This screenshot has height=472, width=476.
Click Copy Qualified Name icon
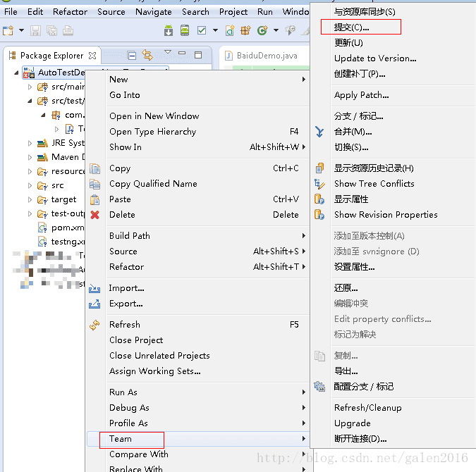tap(94, 184)
